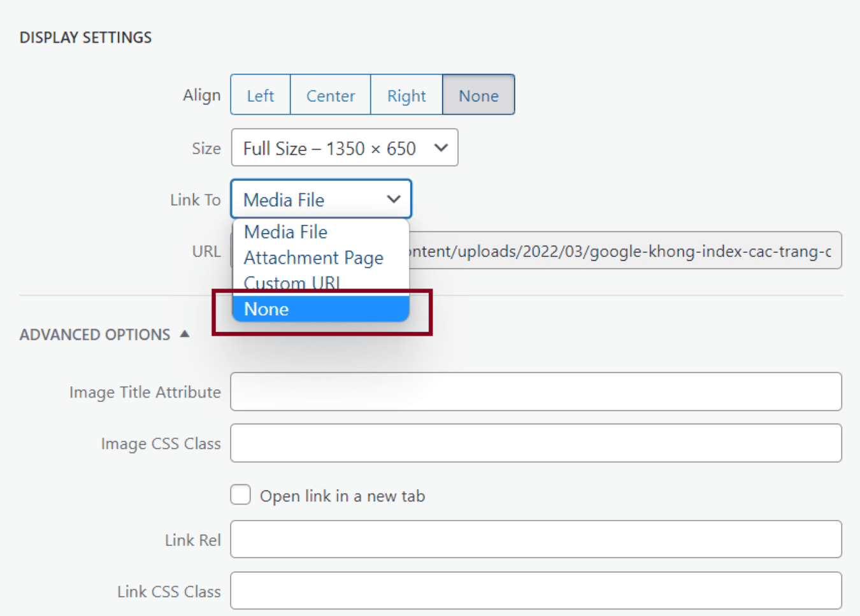This screenshot has height=616, width=860.
Task: Click the Link CSS Class field
Action: point(536,591)
